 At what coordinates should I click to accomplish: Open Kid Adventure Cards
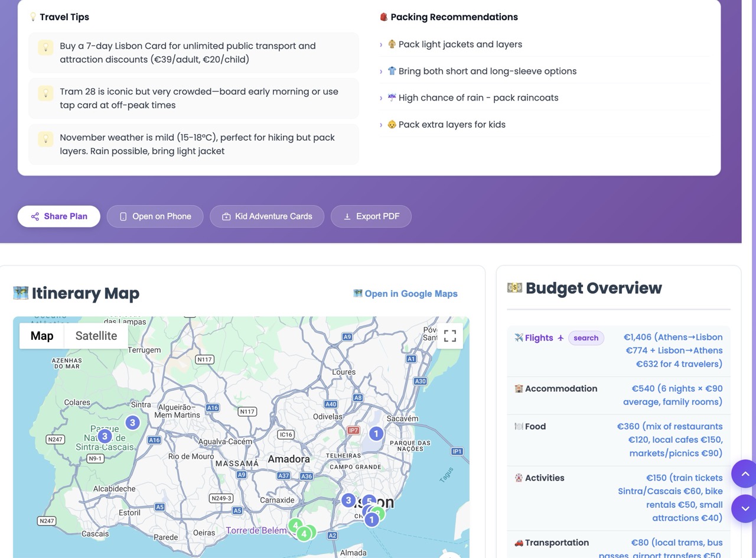[x=267, y=216]
